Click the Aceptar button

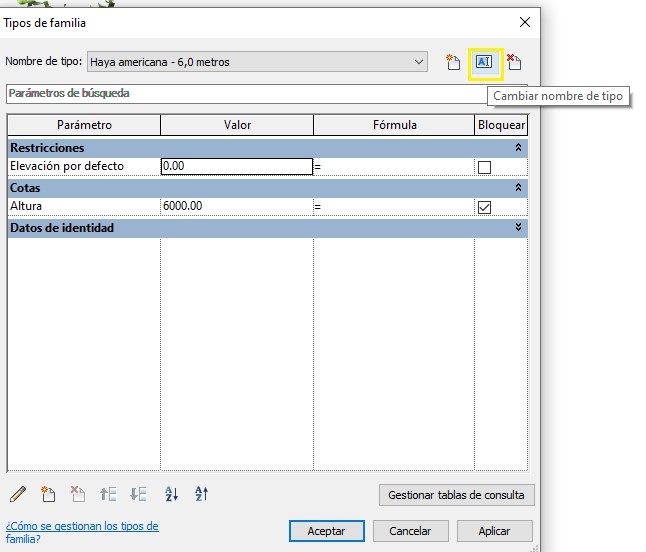(x=326, y=531)
